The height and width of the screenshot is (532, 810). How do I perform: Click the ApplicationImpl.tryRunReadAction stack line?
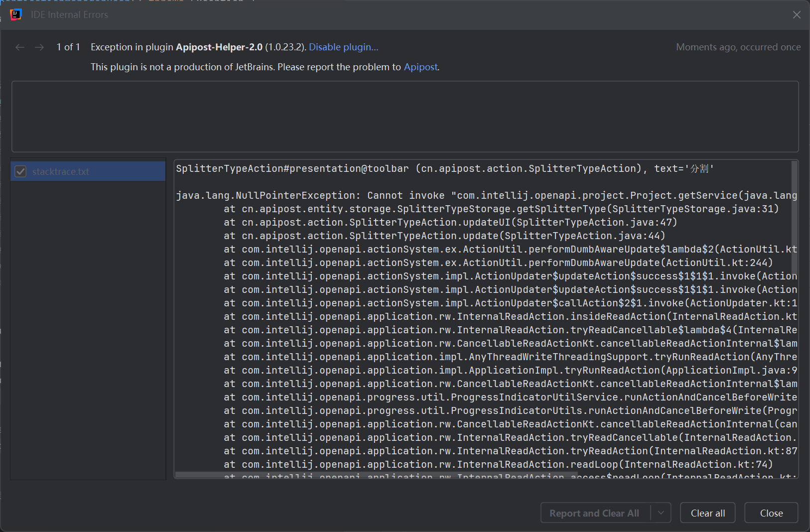(510, 370)
